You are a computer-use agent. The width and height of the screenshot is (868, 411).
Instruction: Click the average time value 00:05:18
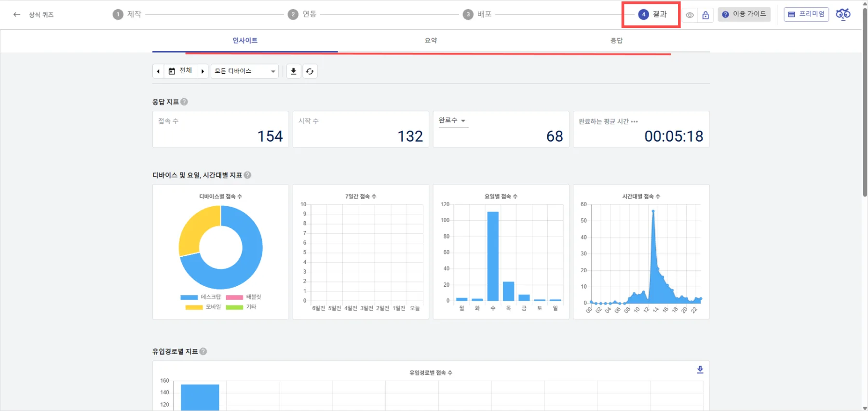pyautogui.click(x=674, y=136)
